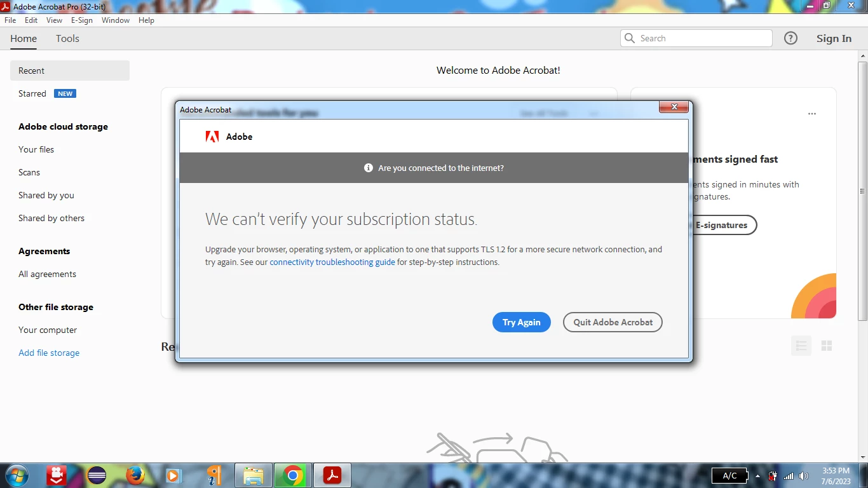Click the network signal tray icon
Image resolution: width=868 pixels, height=488 pixels.
[x=789, y=476]
